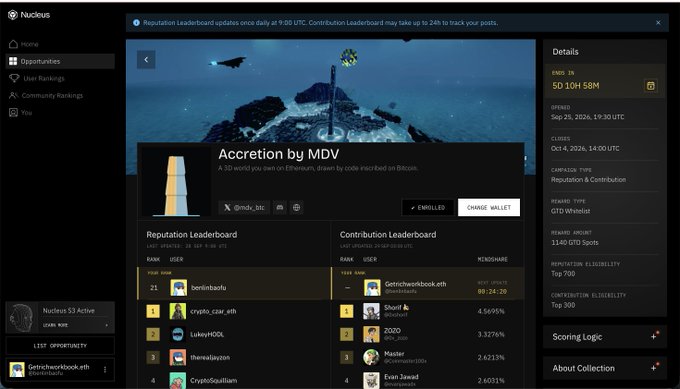680x389 pixels.
Task: Open the ZOZO contribution leaderboard entry
Action: pyautogui.click(x=428, y=334)
